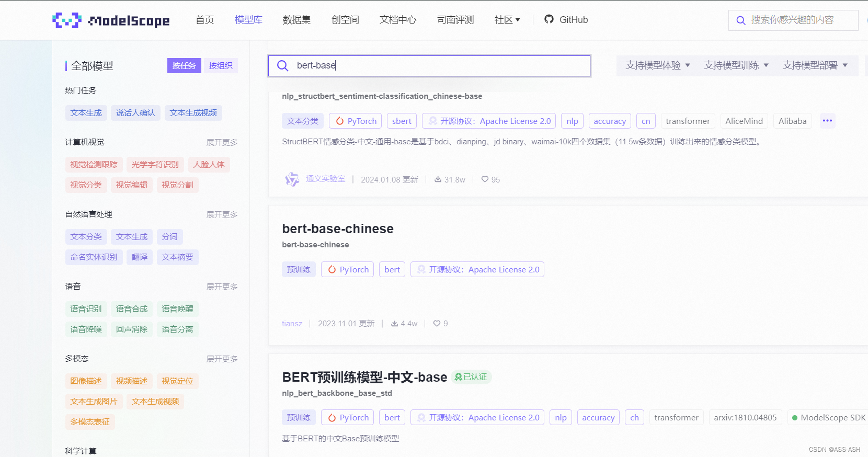868x457 pixels.
Task: Select 视觉分割 task tag
Action: pyautogui.click(x=177, y=185)
